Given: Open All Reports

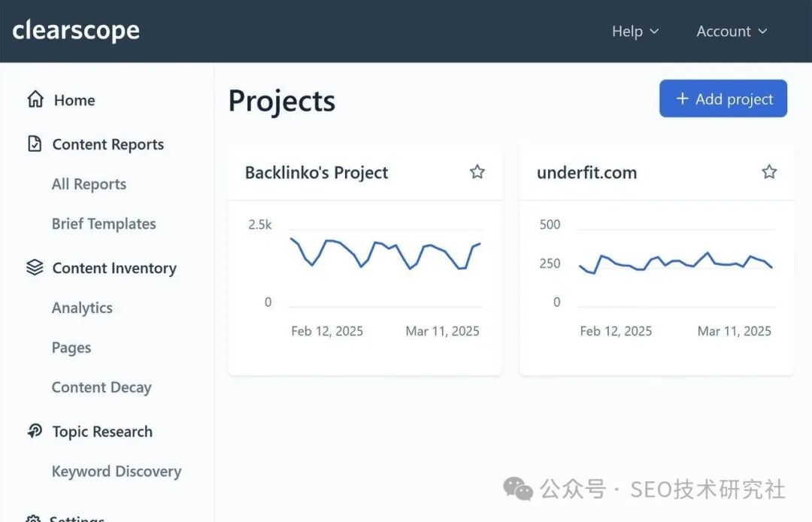Looking at the screenshot, I should click(89, 184).
